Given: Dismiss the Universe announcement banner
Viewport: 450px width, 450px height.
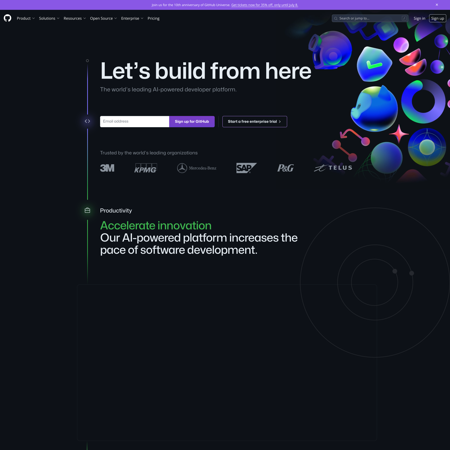Looking at the screenshot, I should click(437, 5).
